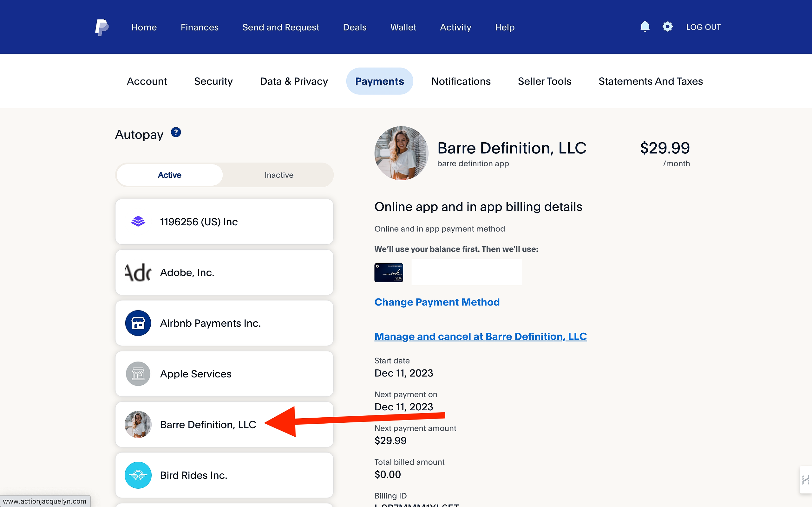812x507 pixels.
Task: Click the Autopay help question mark
Action: pos(176,132)
